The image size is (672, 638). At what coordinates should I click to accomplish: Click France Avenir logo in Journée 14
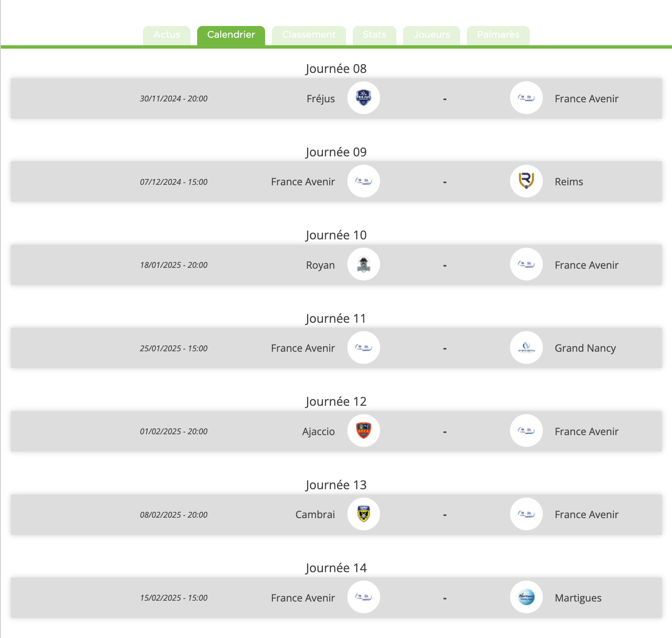[364, 597]
